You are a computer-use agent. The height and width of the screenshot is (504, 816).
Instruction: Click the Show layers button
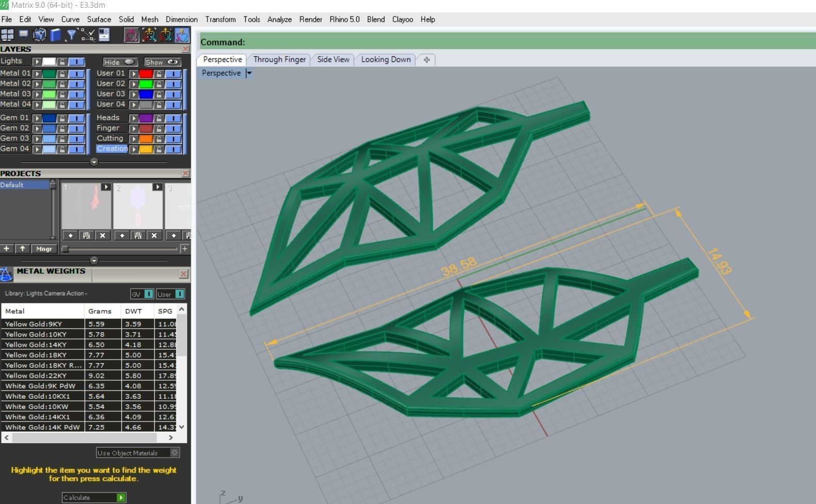point(162,62)
